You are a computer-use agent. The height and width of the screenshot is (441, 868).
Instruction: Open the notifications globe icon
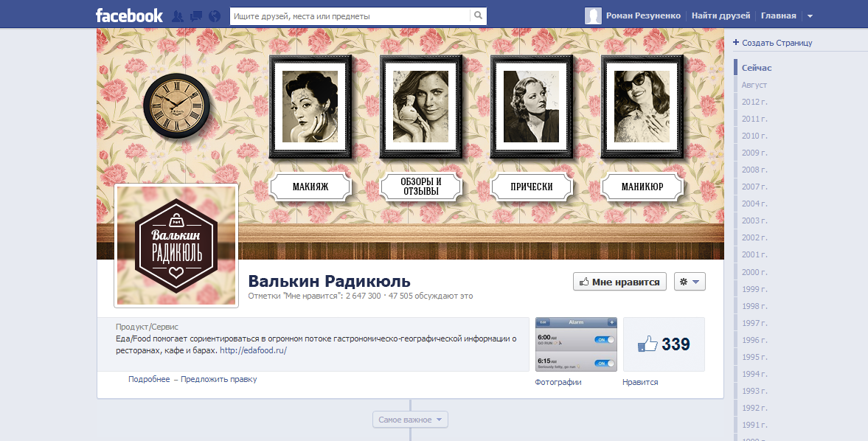point(215,15)
